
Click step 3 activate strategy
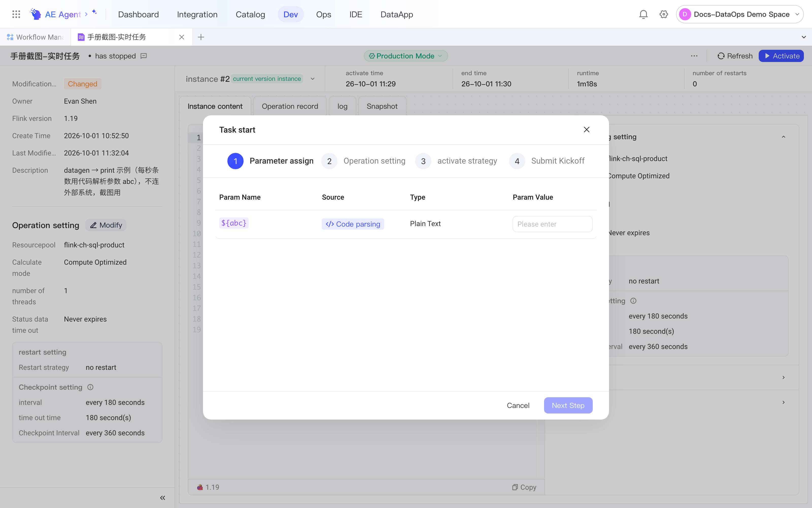click(456, 161)
